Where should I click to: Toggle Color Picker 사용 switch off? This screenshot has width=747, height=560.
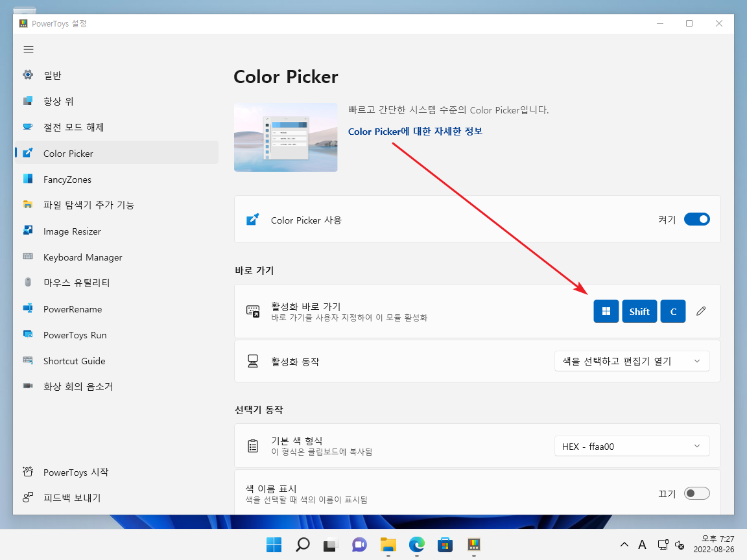coord(696,219)
